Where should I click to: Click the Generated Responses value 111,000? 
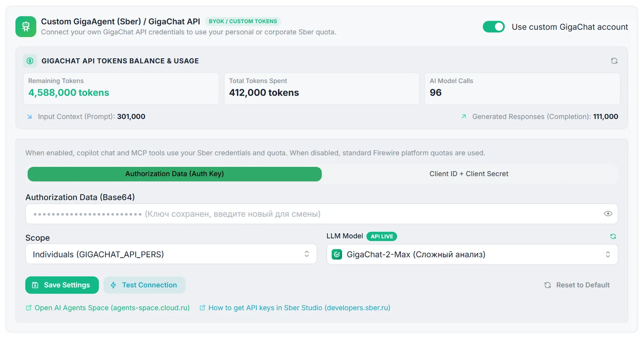(x=606, y=116)
